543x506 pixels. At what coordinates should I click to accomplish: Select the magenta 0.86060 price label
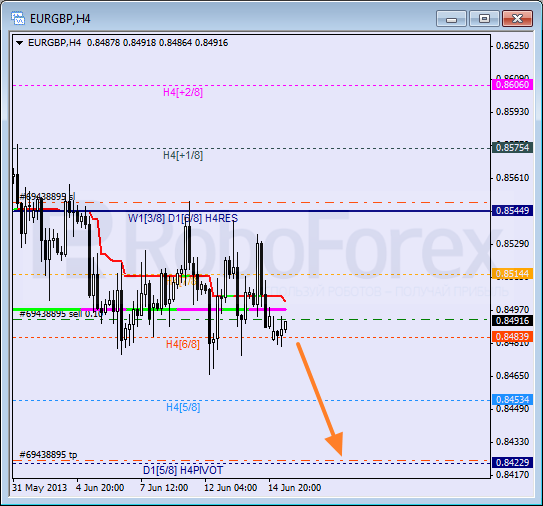point(512,85)
